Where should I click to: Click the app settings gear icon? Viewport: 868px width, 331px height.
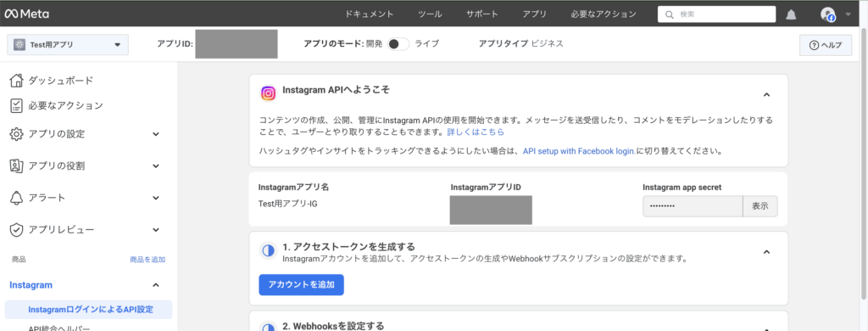tap(17, 133)
